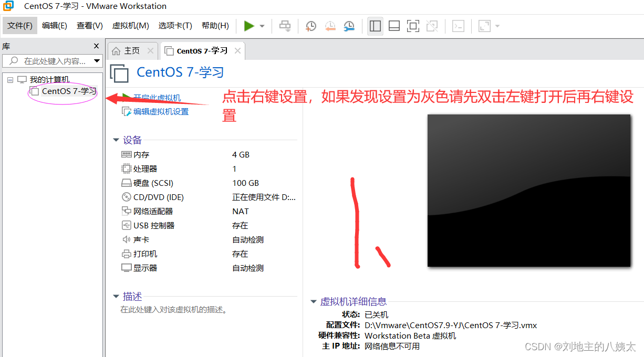Select the CentOS 7-学习 tab

(202, 51)
